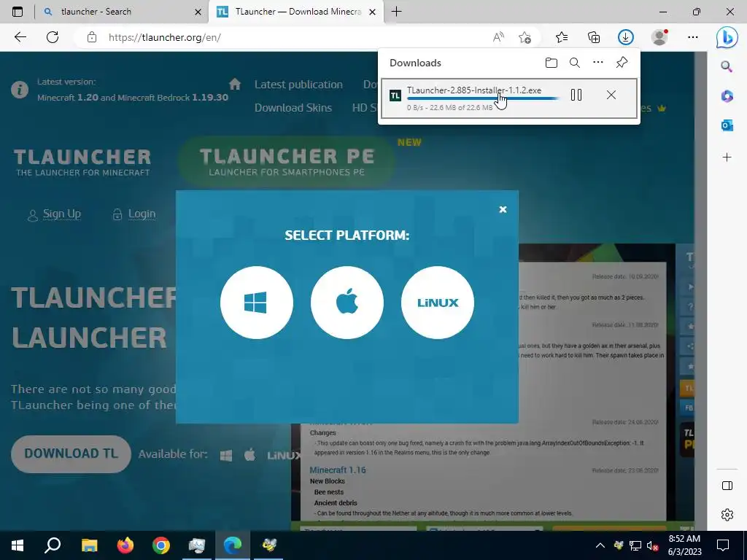Open the Bing chat sidebar
This screenshot has height=560, width=747.
coord(727,37)
